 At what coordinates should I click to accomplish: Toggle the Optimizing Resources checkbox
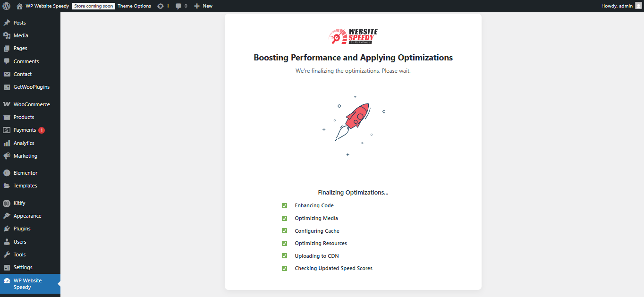click(x=284, y=243)
